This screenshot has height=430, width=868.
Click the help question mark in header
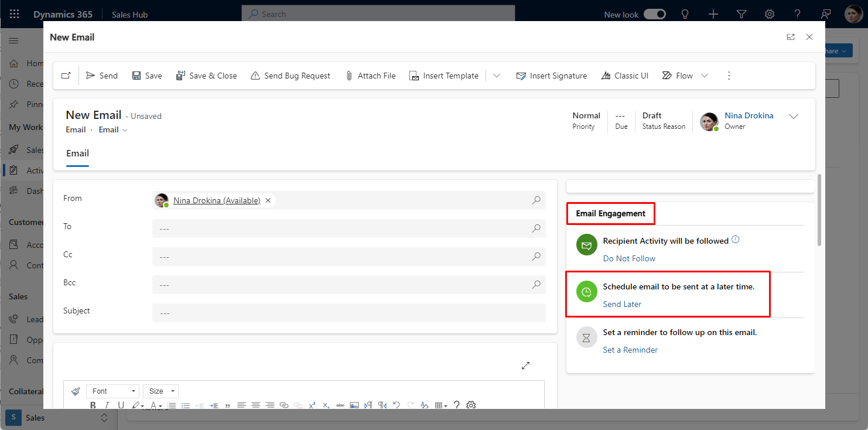coord(798,14)
